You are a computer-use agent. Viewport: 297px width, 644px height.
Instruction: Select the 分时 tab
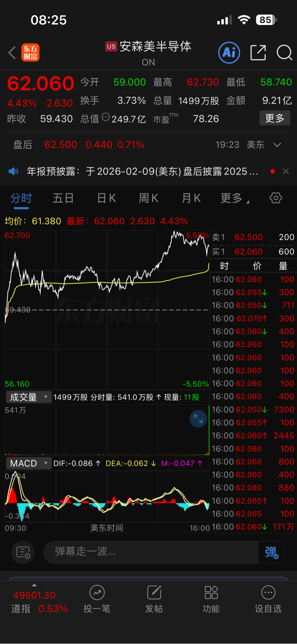pyautogui.click(x=21, y=198)
